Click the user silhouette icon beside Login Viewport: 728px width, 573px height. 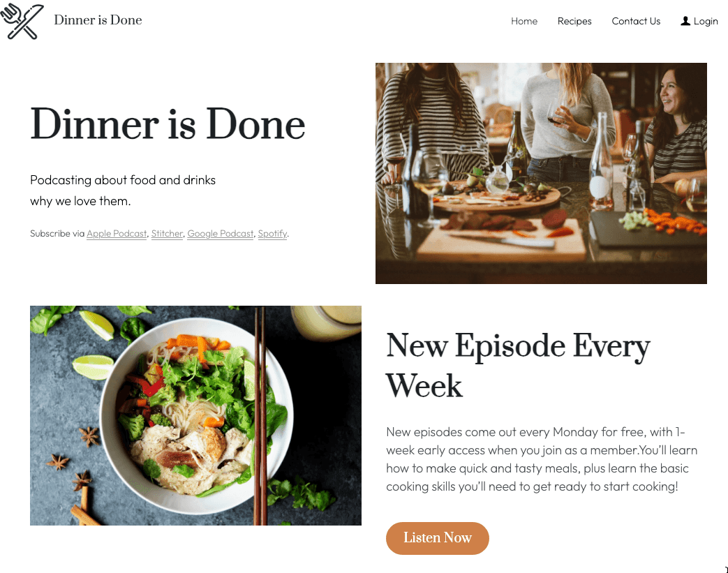(x=685, y=21)
